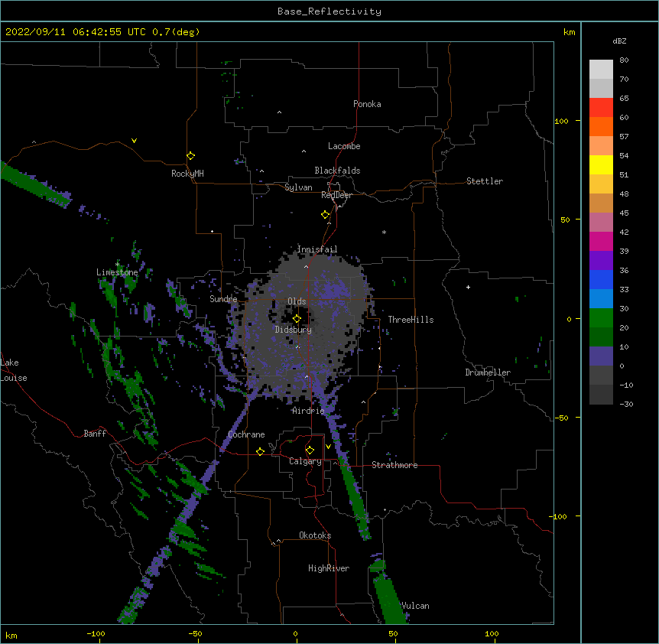
Task: Select the 65 dBZ red color swatch
Action: [x=601, y=107]
